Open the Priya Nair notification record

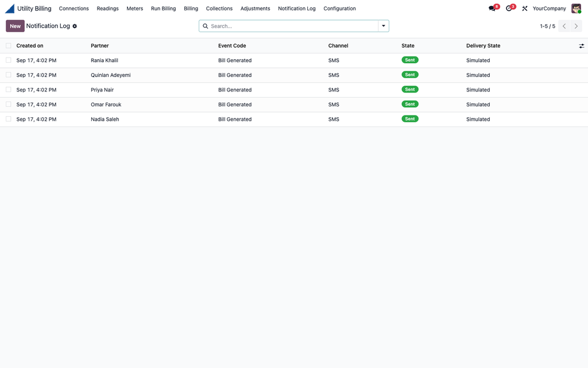[x=102, y=90]
